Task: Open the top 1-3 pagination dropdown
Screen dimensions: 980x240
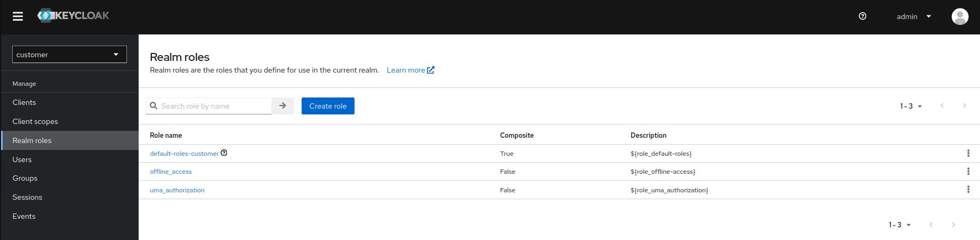Action: pyautogui.click(x=910, y=106)
